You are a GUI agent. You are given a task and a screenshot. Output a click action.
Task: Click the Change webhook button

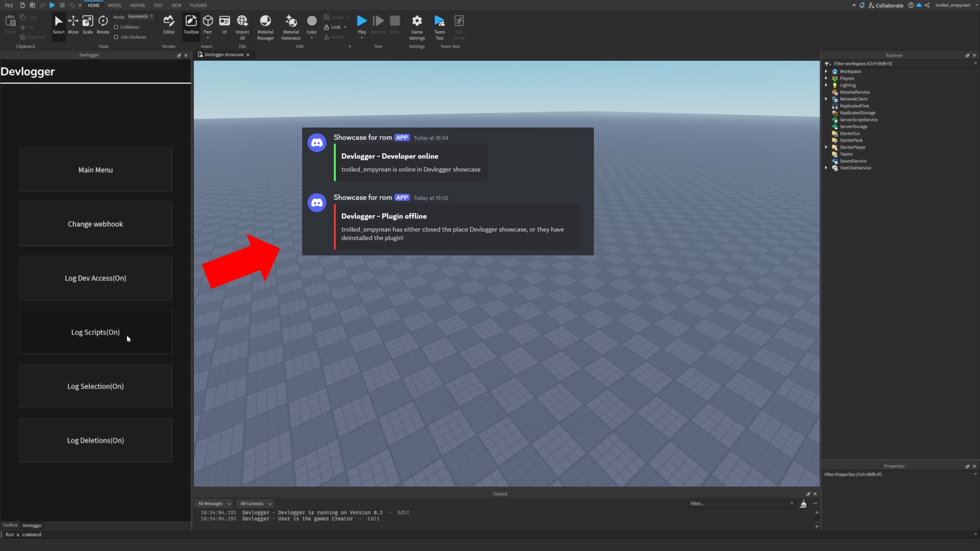(x=95, y=224)
